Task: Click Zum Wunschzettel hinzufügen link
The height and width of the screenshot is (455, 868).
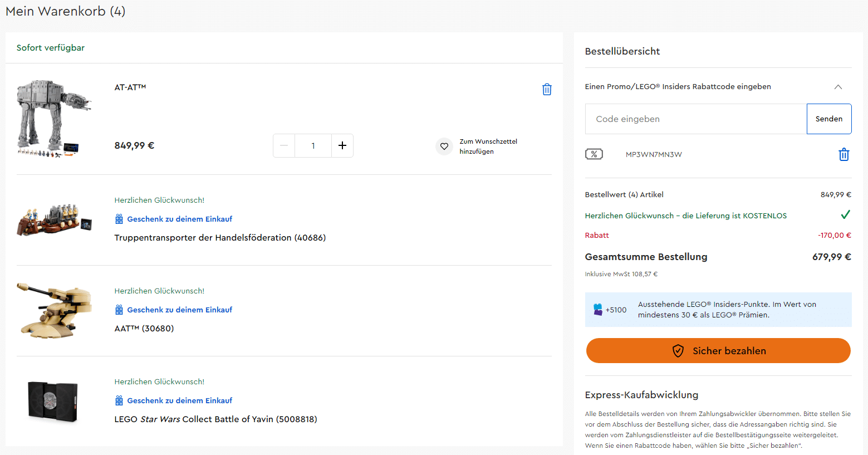Action: [488, 146]
